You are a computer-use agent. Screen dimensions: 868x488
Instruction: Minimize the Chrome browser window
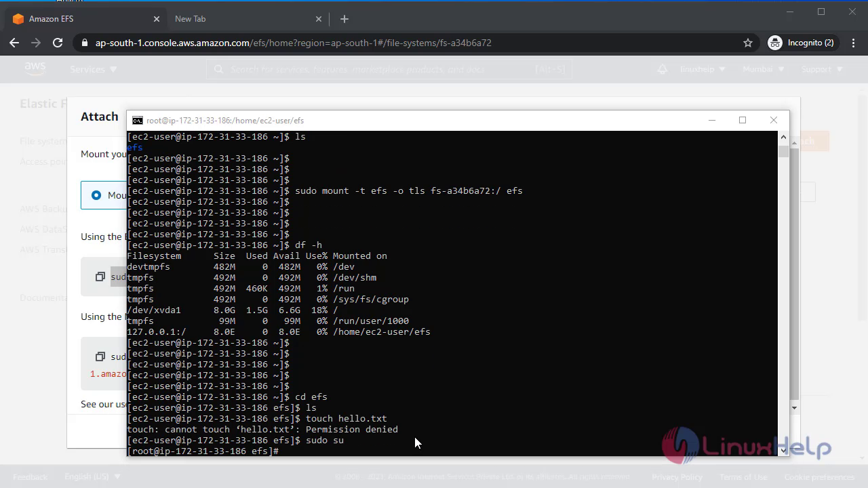click(790, 12)
